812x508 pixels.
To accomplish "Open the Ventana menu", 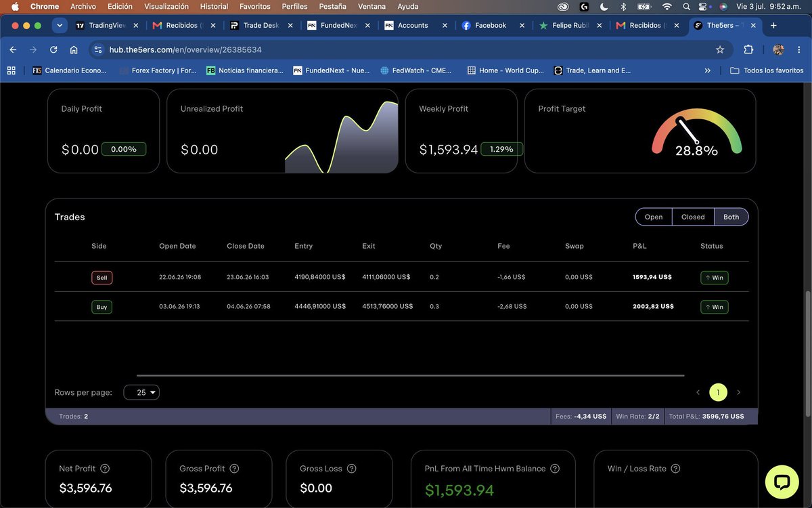I will click(x=371, y=6).
